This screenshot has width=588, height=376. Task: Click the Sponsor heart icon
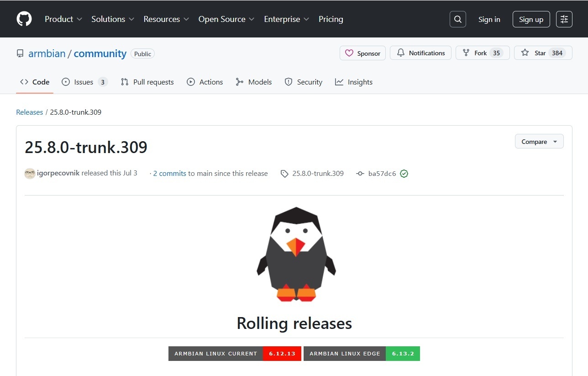(x=349, y=53)
